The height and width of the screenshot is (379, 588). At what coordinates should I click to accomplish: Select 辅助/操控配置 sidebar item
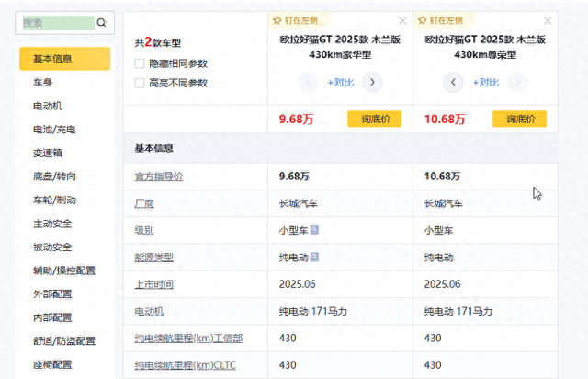[64, 270]
